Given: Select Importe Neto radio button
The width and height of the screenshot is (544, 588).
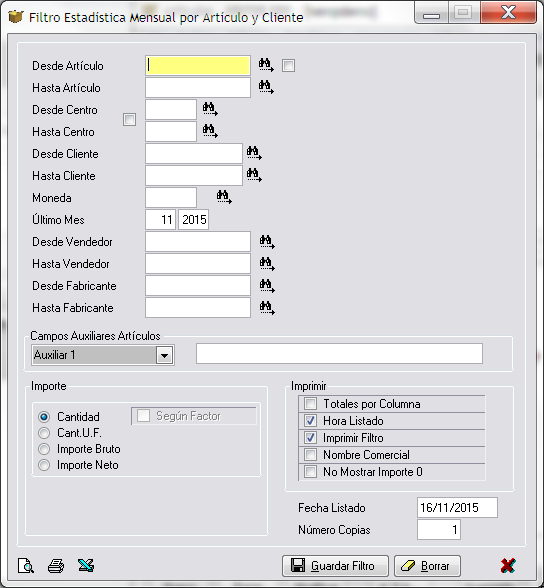Looking at the screenshot, I should coord(44,465).
